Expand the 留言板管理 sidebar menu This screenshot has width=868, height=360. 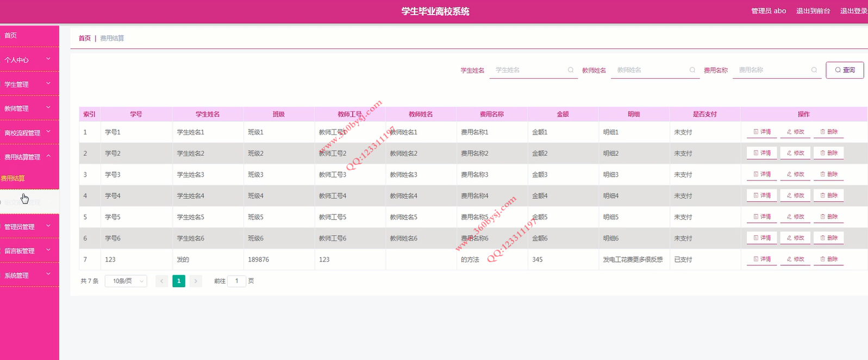(29, 251)
